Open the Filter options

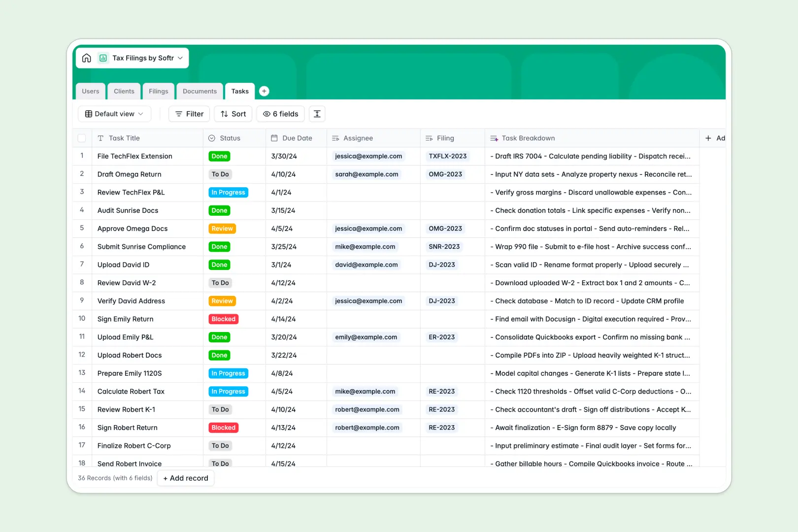pos(189,114)
